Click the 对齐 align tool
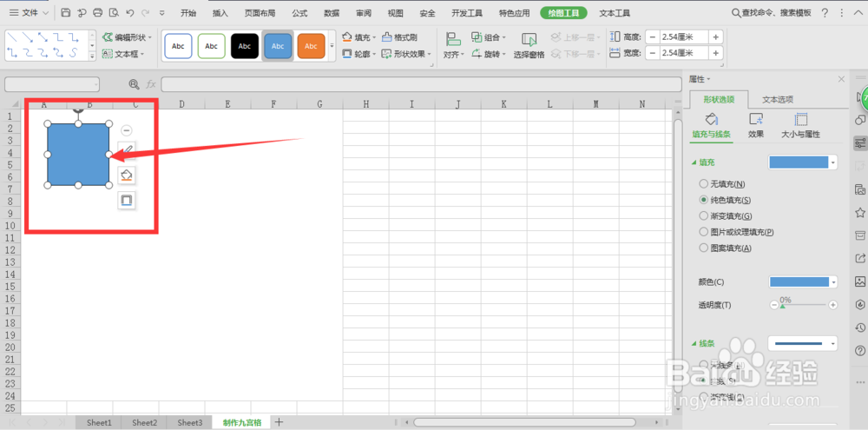The width and height of the screenshot is (868, 430). (x=454, y=45)
